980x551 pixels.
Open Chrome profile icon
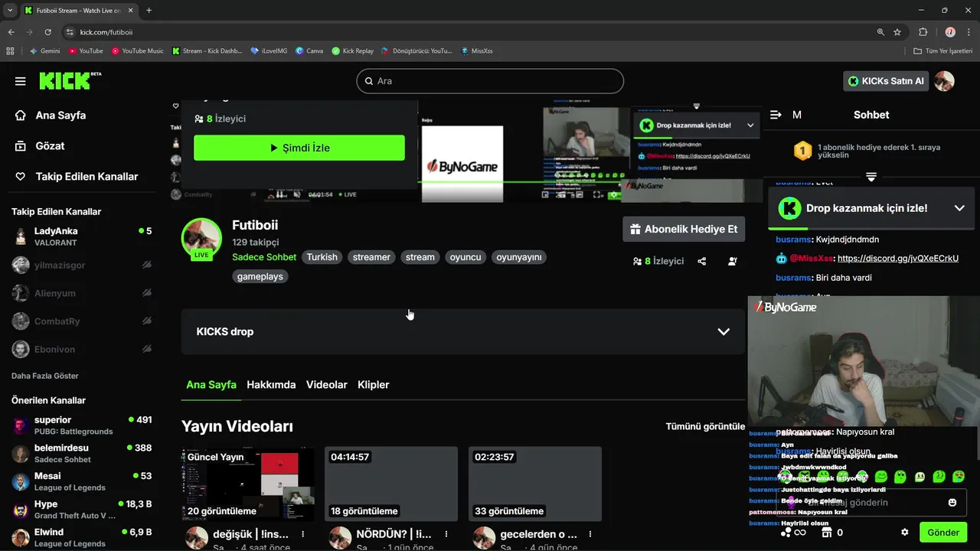click(x=950, y=32)
